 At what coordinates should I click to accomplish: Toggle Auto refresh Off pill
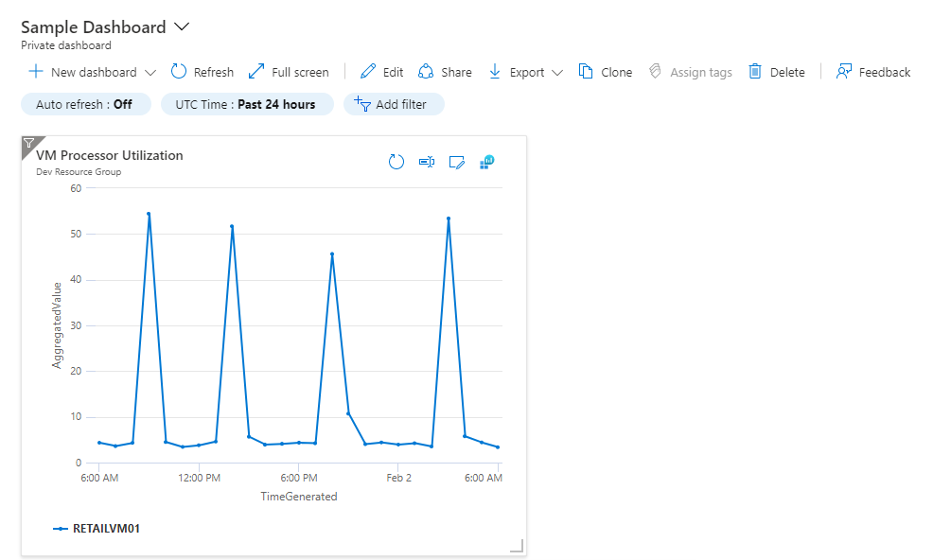pos(85,104)
